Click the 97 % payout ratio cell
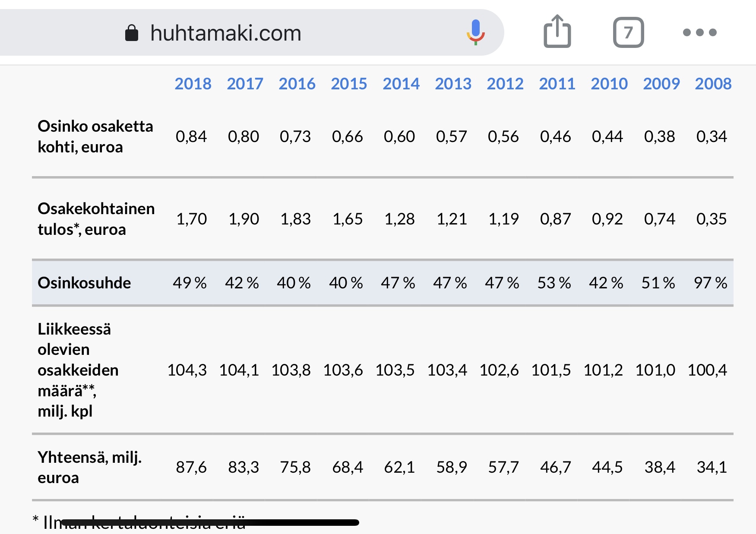The width and height of the screenshot is (756, 534). (x=710, y=283)
